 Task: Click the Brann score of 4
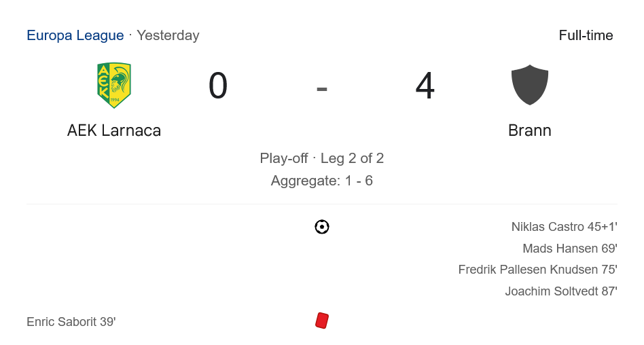[425, 86]
